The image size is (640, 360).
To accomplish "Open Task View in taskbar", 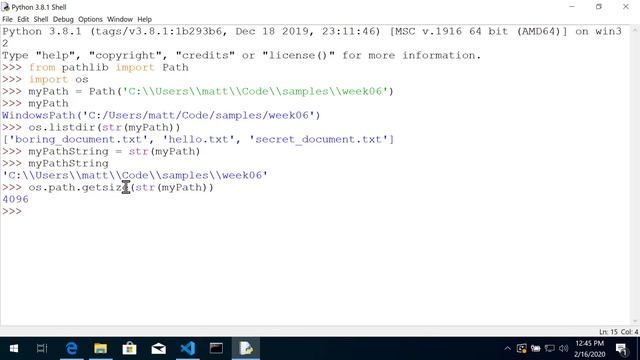I will [42, 349].
